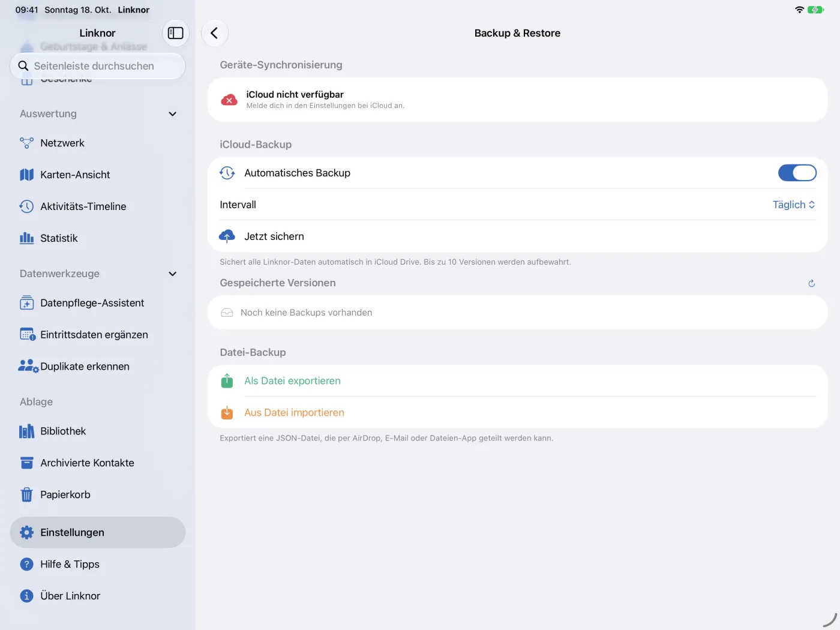
Task: Click the Linknor sidebar title
Action: [x=97, y=33]
